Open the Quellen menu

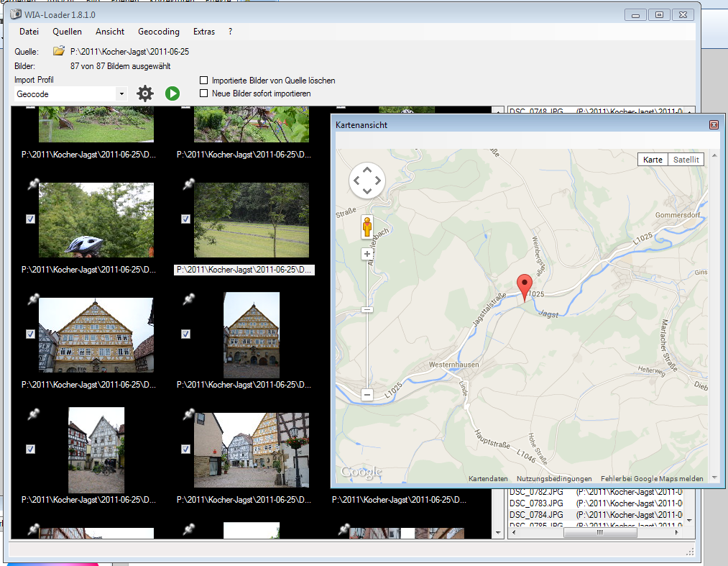tap(67, 32)
